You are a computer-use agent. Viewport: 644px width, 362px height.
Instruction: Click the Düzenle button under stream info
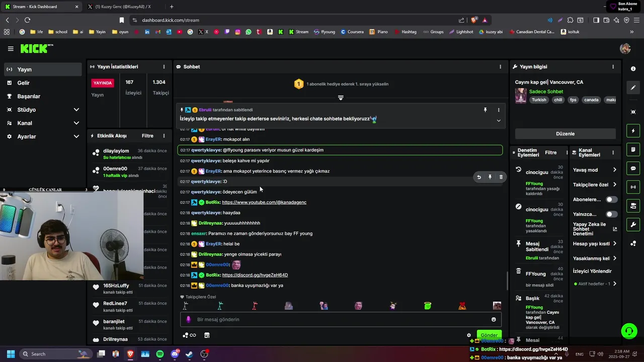click(565, 134)
